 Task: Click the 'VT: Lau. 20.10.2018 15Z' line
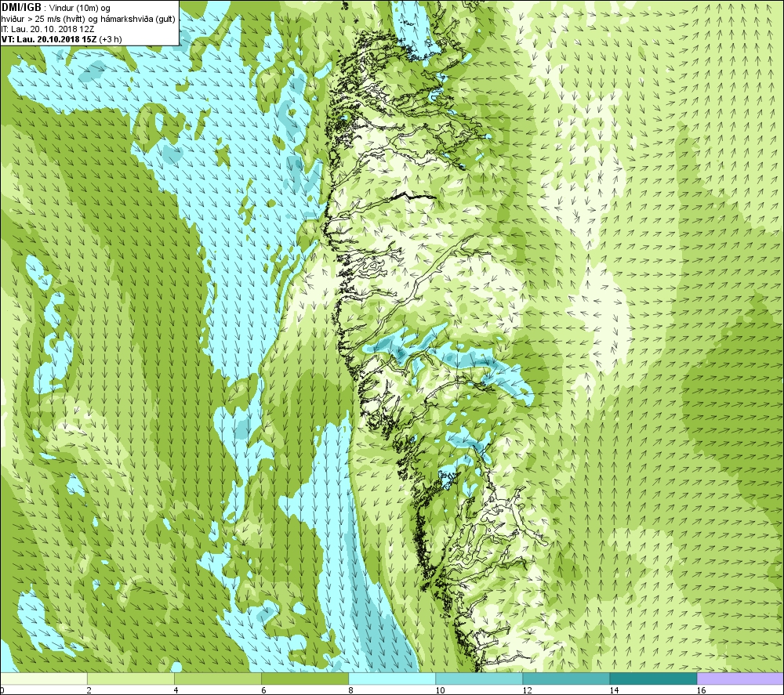[x=49, y=39]
